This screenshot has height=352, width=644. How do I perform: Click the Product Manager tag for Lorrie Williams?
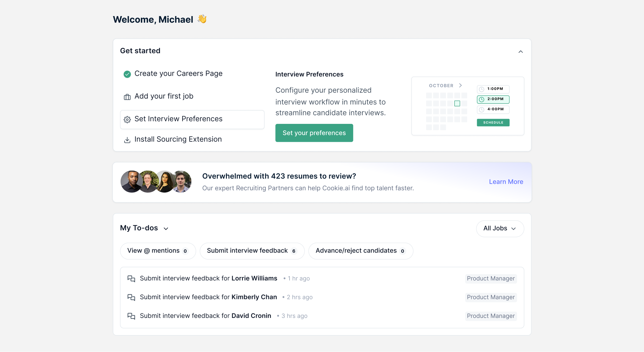[x=491, y=279]
